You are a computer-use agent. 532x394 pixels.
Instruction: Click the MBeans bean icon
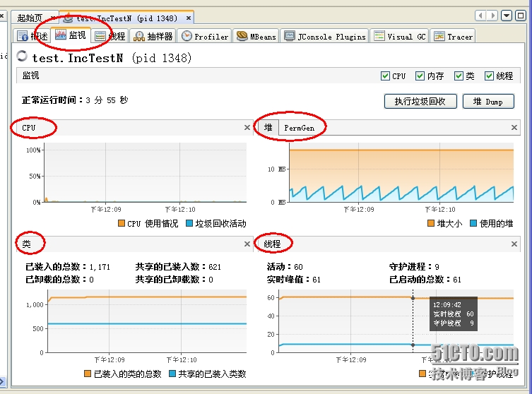(242, 35)
